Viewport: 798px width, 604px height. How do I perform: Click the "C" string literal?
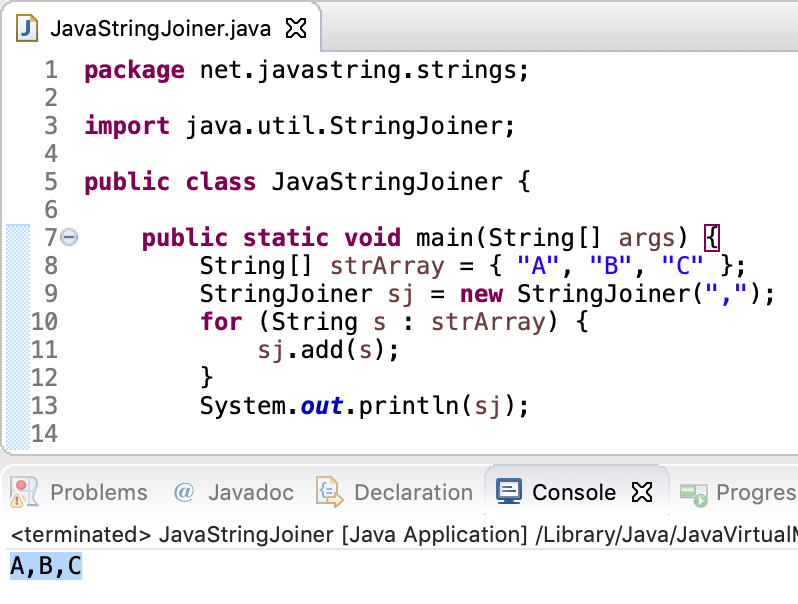pyautogui.click(x=682, y=265)
